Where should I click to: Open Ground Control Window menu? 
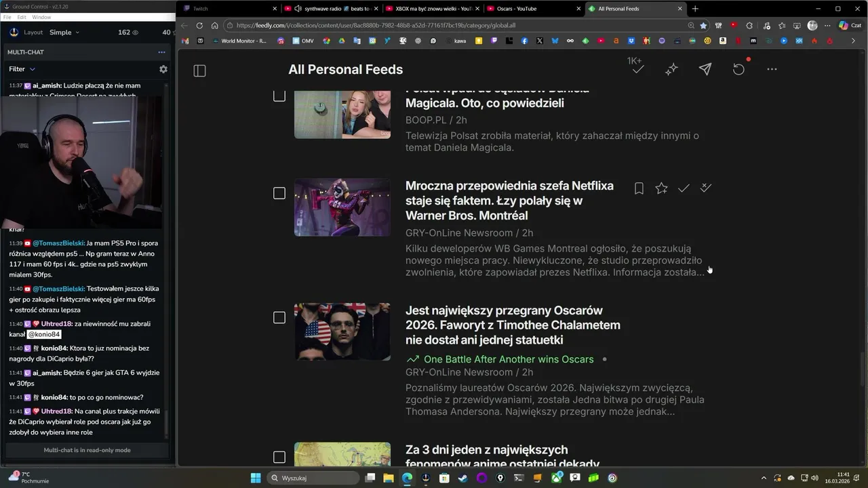coord(41,17)
